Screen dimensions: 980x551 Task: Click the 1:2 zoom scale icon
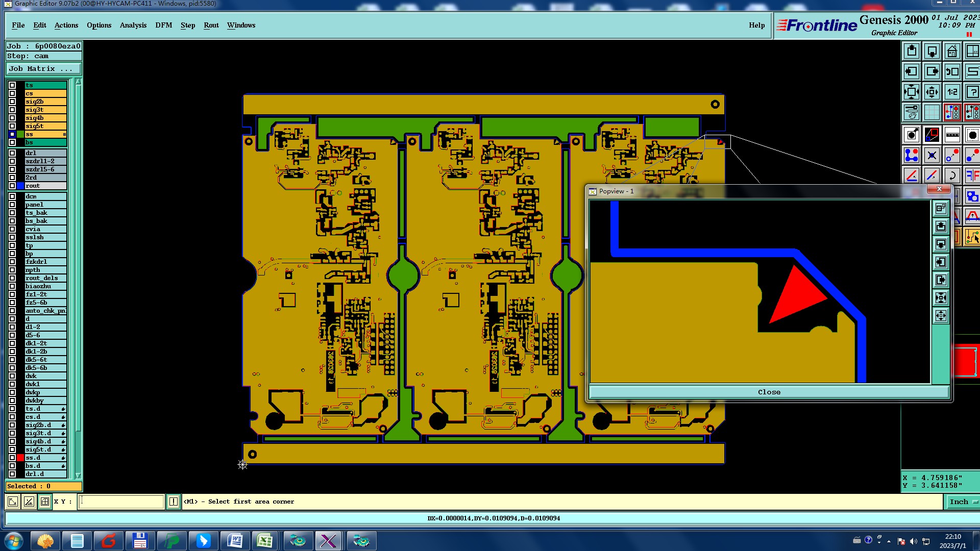click(x=952, y=92)
